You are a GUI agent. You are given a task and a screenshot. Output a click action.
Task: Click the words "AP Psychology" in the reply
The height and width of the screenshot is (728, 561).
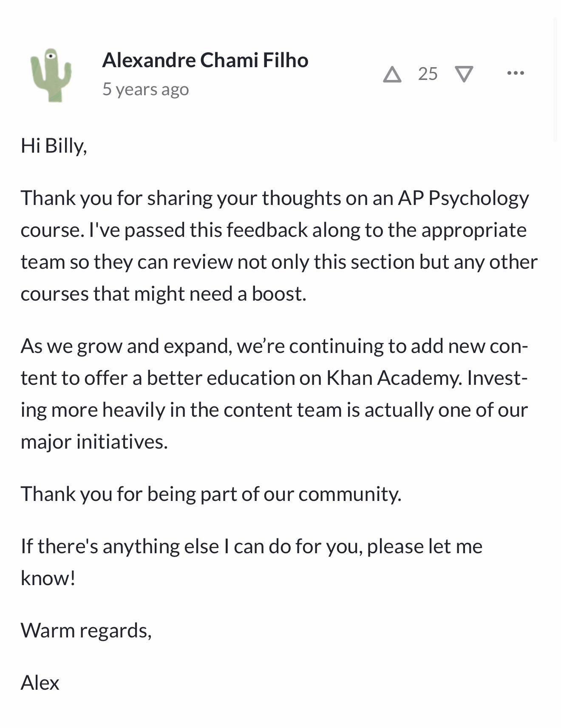463,198
